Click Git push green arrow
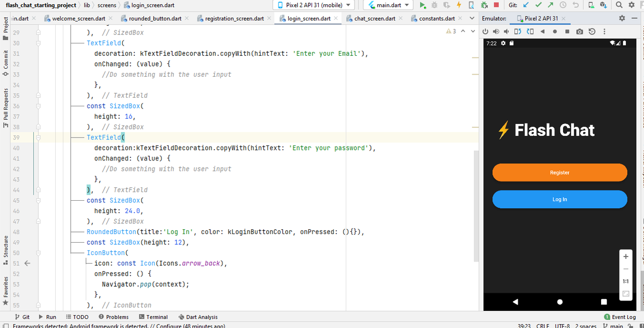 coord(551,5)
